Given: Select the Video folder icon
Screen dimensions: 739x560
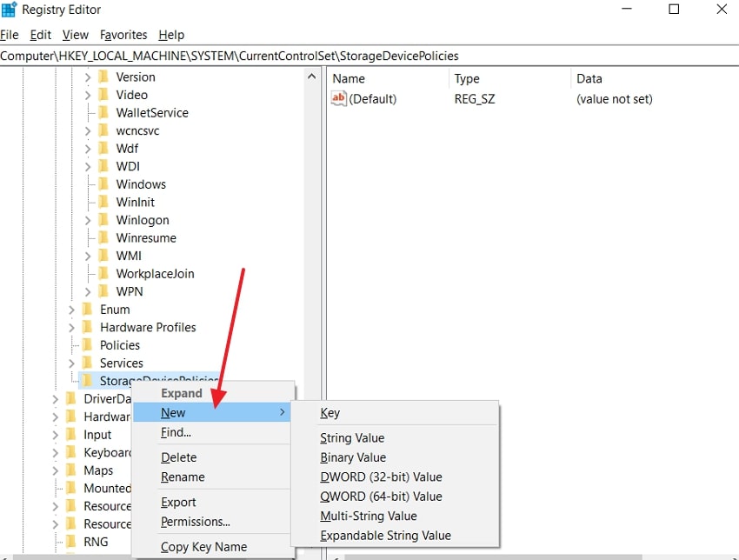Looking at the screenshot, I should click(x=103, y=94).
